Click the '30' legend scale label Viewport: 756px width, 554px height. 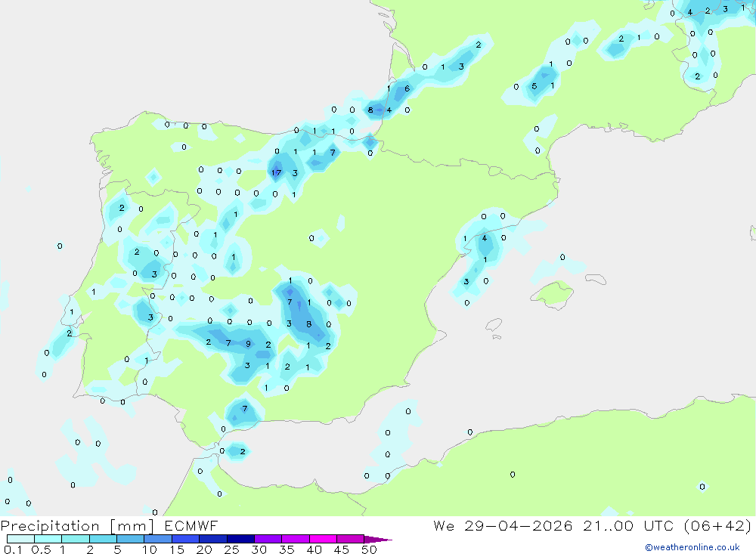pos(259,549)
